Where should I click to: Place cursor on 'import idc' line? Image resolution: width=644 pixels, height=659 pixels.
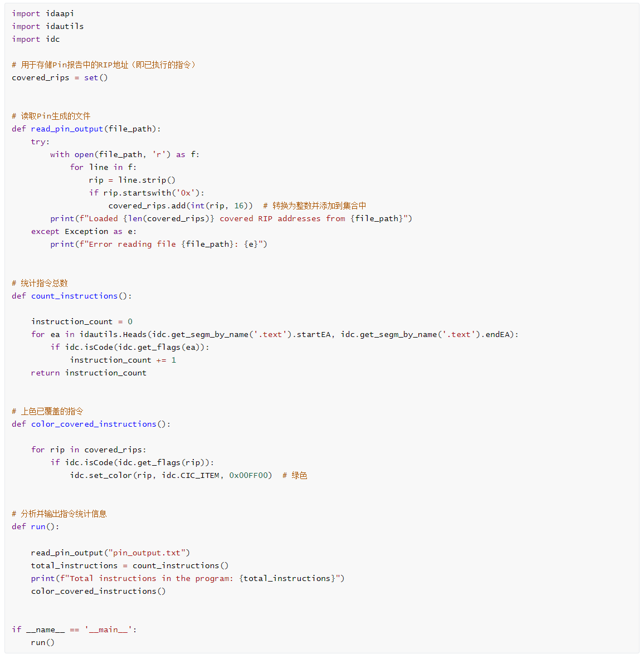[x=36, y=39]
